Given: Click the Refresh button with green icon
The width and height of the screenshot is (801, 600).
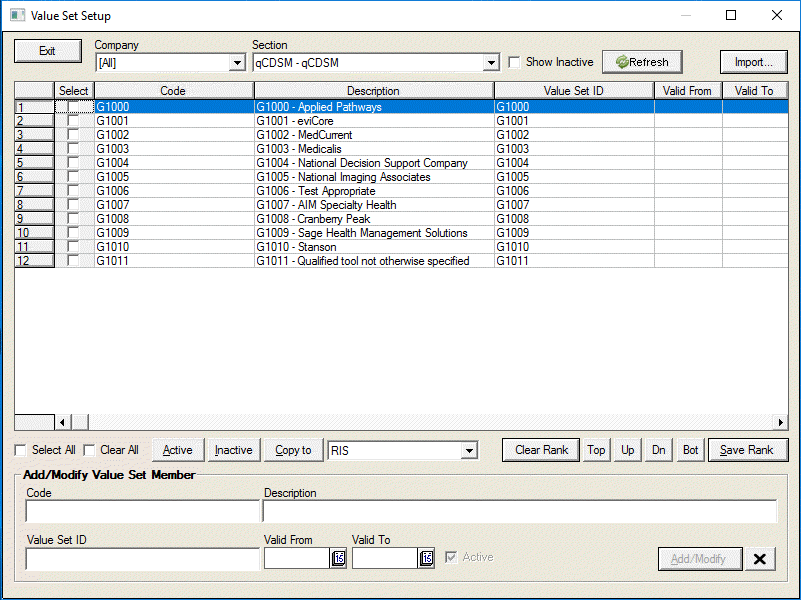Looking at the screenshot, I should [x=642, y=62].
